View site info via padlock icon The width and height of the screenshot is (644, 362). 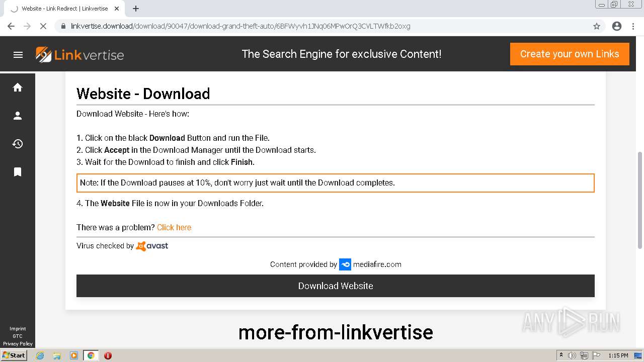[x=63, y=26]
